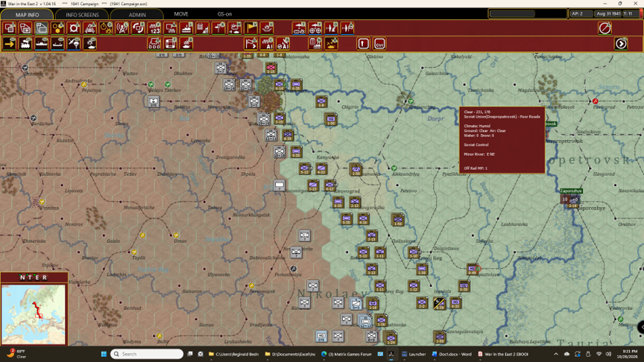This screenshot has height=362, width=644.
Task: Switch to the MAP INFO tab
Action: tap(27, 14)
